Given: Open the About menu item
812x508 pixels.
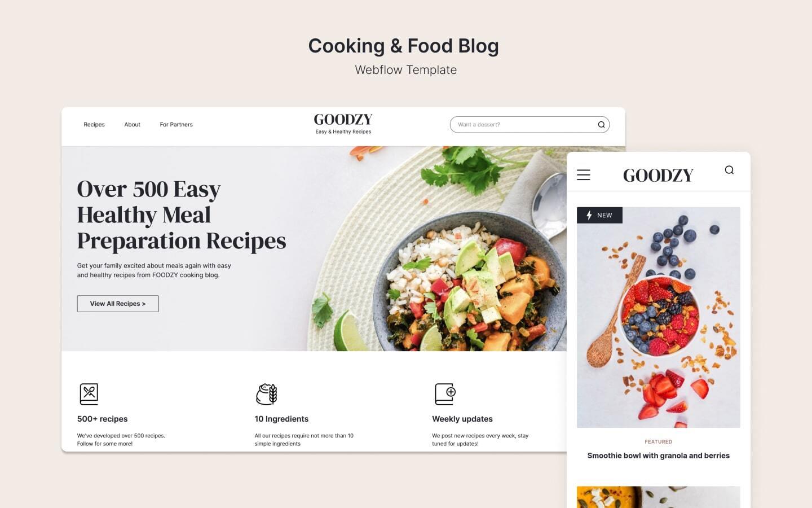Looking at the screenshot, I should 132,125.
